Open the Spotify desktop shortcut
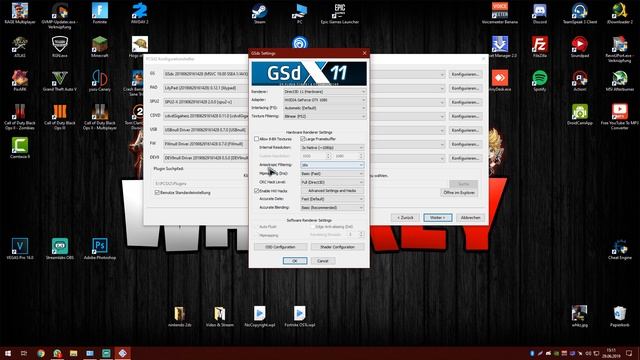 coord(540,80)
